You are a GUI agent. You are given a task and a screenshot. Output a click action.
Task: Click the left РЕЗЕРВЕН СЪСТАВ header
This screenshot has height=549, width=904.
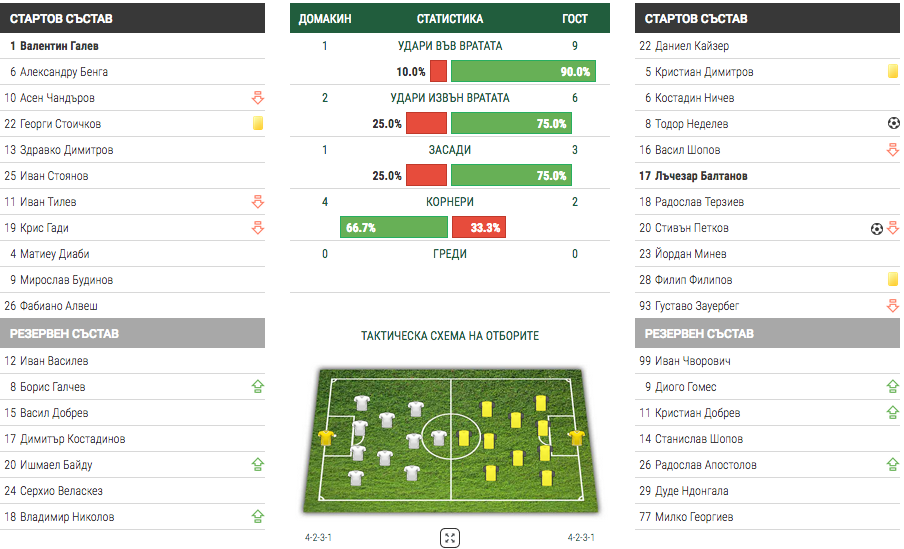[132, 334]
